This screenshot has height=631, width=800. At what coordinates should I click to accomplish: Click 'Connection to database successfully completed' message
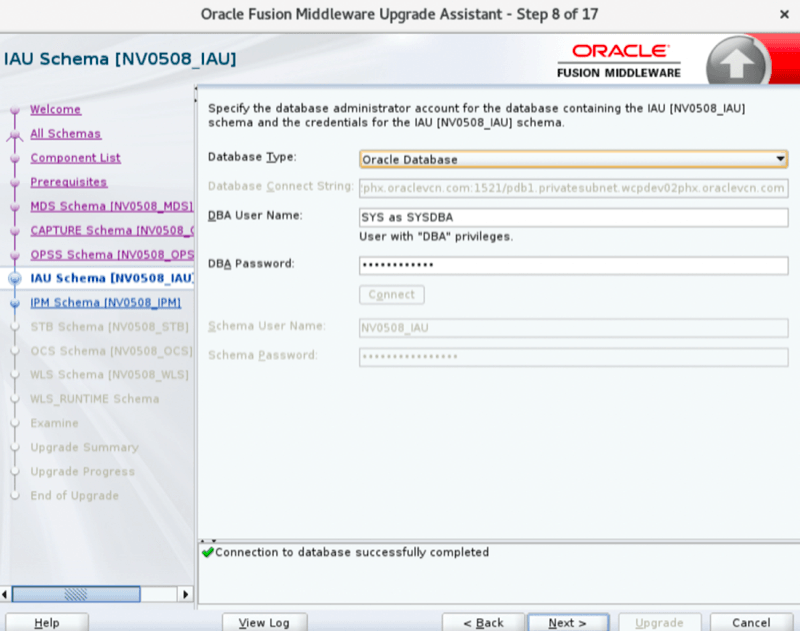click(352, 552)
